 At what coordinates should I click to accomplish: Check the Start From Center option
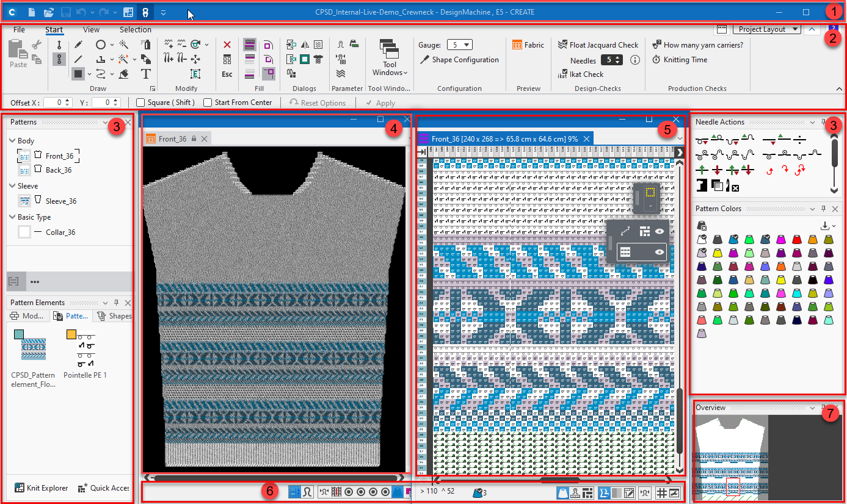pos(208,103)
